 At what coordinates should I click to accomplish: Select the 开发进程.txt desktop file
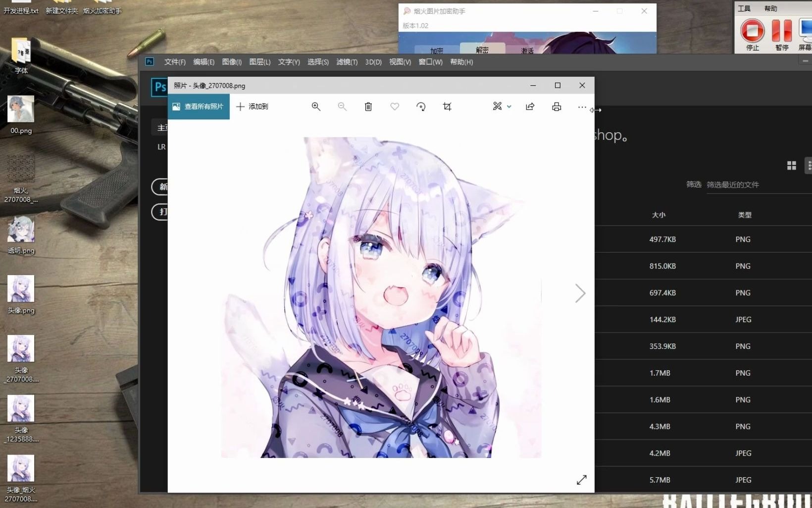pyautogui.click(x=21, y=8)
